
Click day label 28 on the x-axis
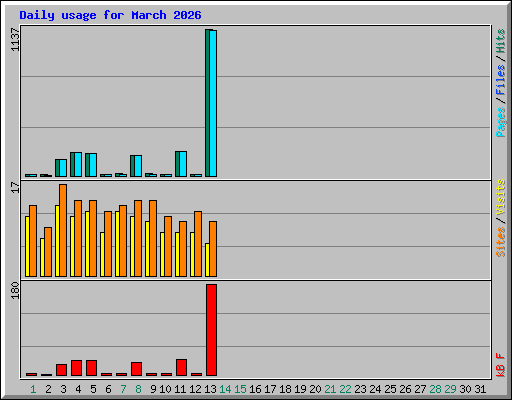pyautogui.click(x=435, y=389)
